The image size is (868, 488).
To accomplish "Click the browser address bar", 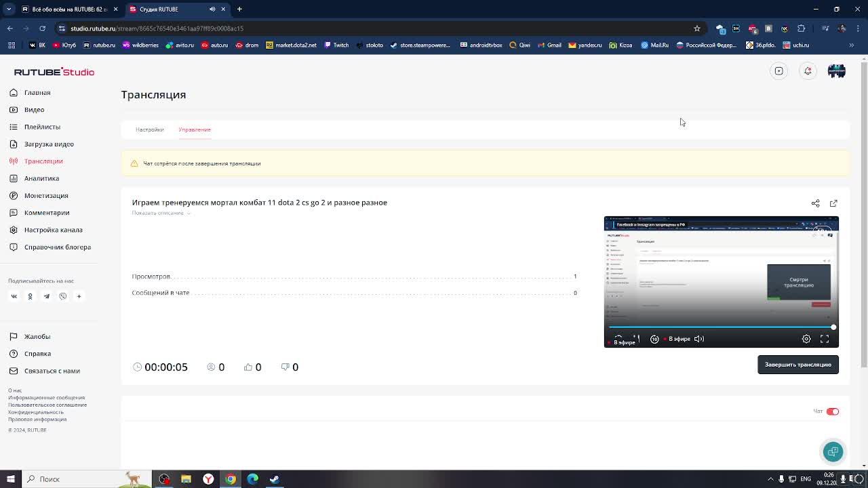I will pos(380,28).
